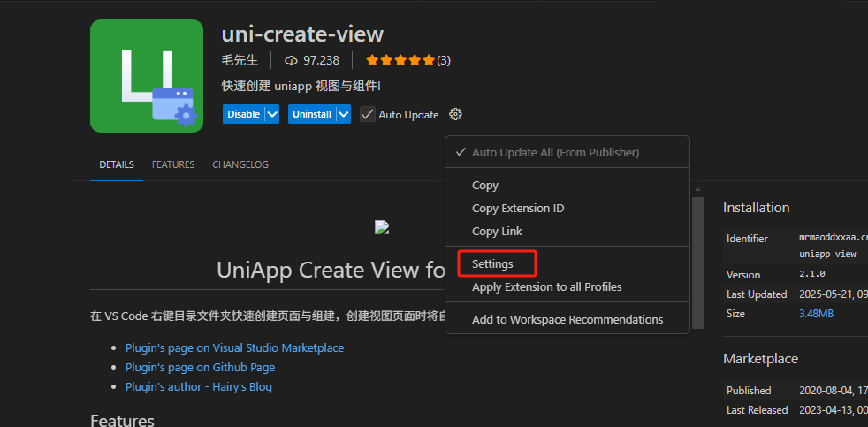
Task: Select Apply Extension to all Profiles
Action: [x=567, y=287]
